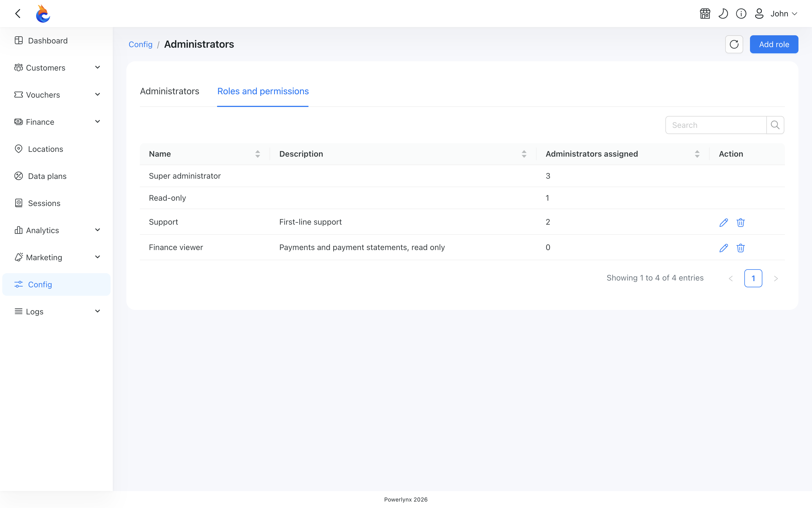The width and height of the screenshot is (812, 508).
Task: Sort by Description column arrows
Action: point(524,154)
